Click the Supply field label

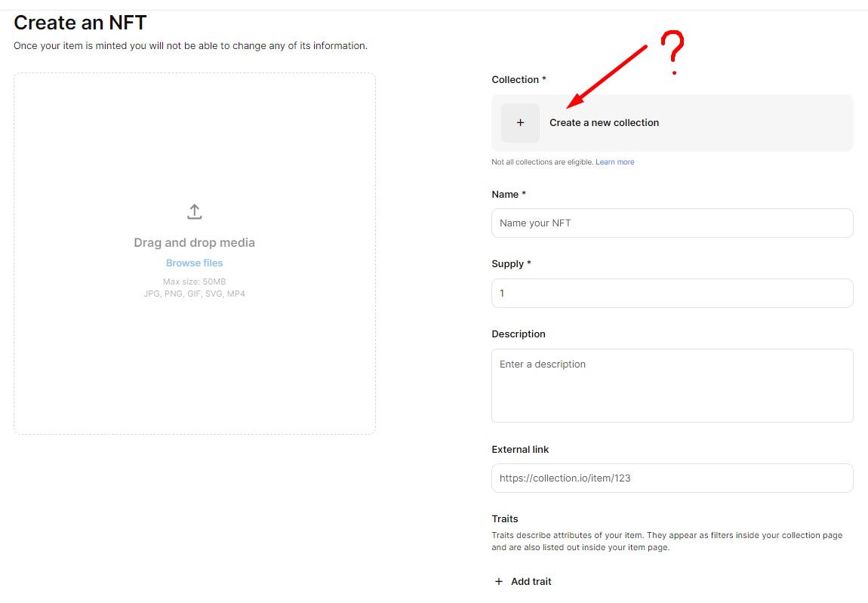click(512, 264)
